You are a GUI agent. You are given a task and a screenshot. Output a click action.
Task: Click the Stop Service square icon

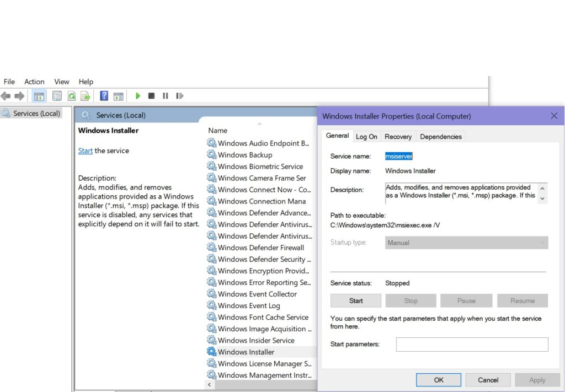[x=151, y=96]
